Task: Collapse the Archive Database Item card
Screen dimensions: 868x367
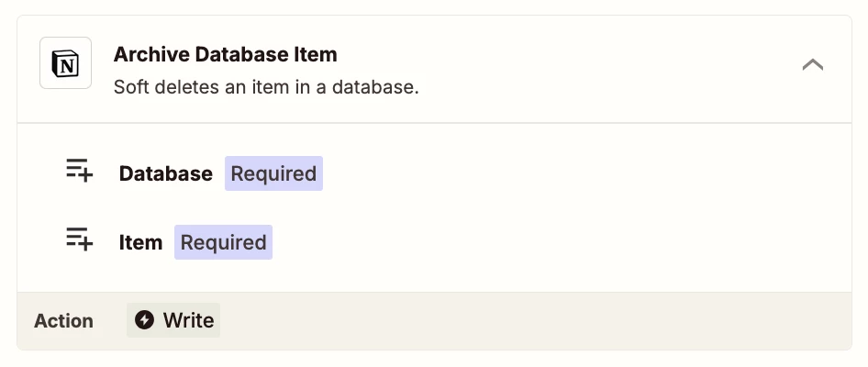Action: [x=812, y=65]
